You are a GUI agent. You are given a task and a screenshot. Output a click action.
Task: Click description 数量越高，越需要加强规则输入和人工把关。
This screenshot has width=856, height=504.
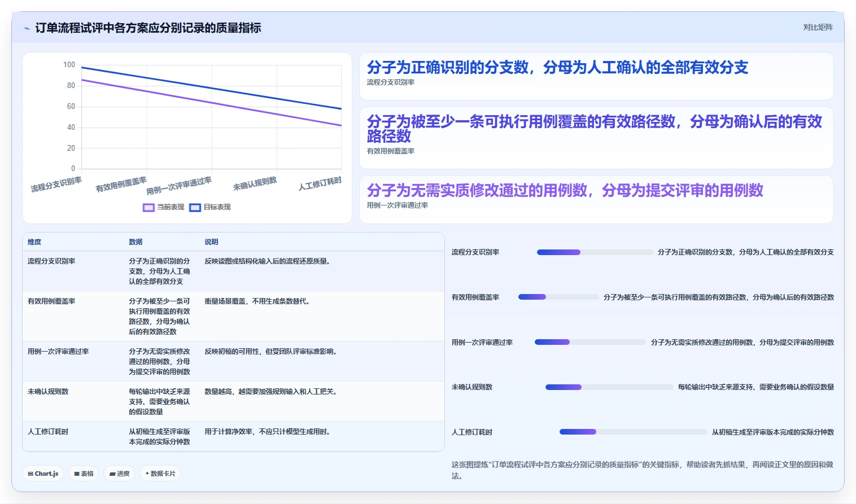[x=271, y=392]
